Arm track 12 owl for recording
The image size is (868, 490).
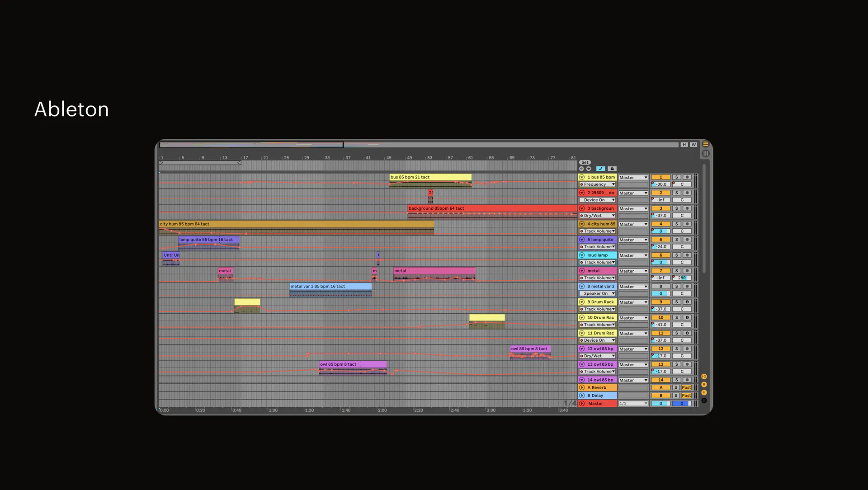tap(687, 349)
